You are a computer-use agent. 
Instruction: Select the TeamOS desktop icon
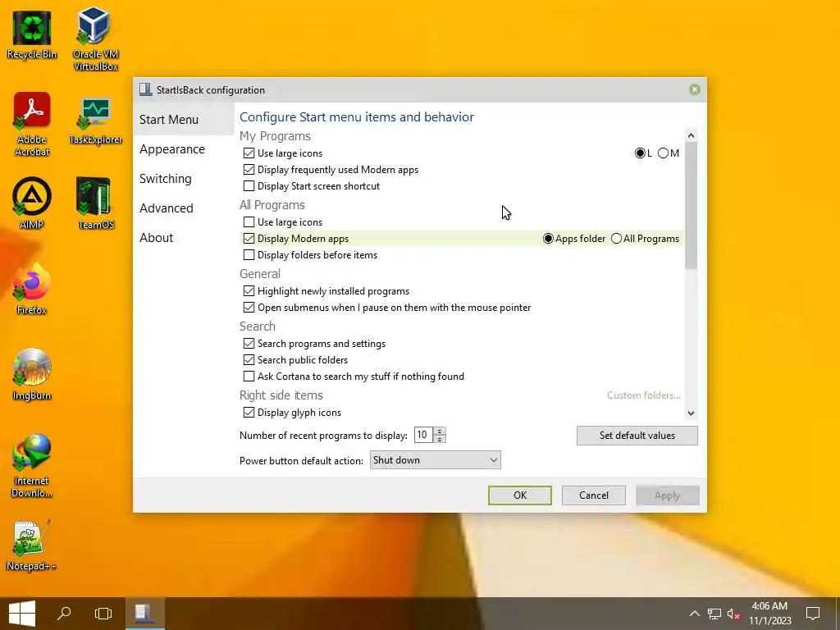(95, 203)
